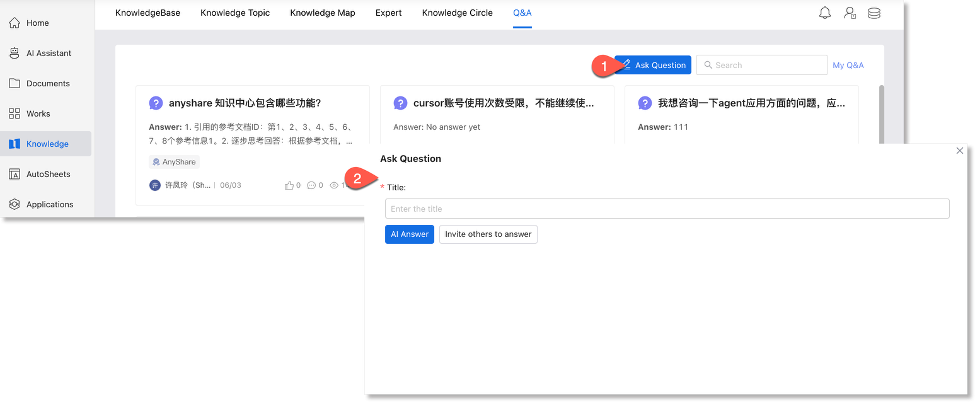Image resolution: width=976 pixels, height=402 pixels.
Task: Open the My Q&A link
Action: click(848, 65)
